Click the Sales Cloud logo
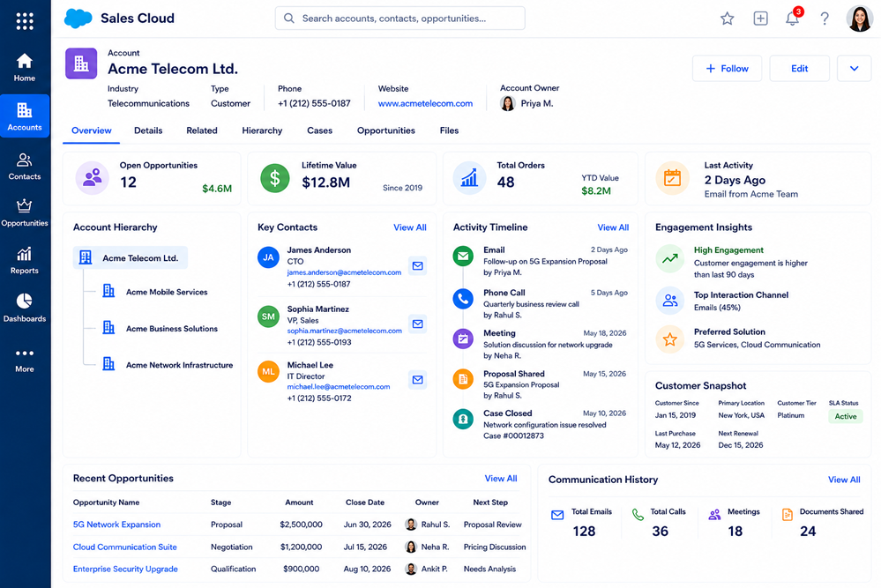 [78, 19]
